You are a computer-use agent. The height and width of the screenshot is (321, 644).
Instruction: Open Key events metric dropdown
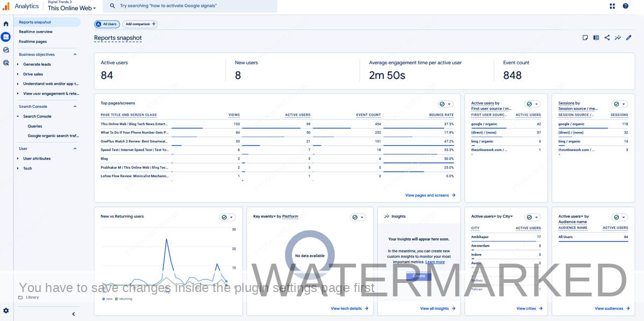point(264,216)
